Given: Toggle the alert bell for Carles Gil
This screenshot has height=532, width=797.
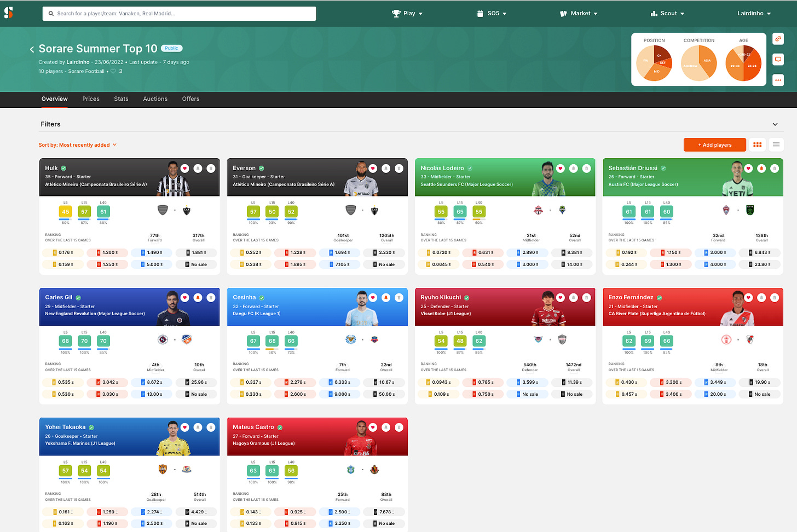Looking at the screenshot, I should point(198,298).
